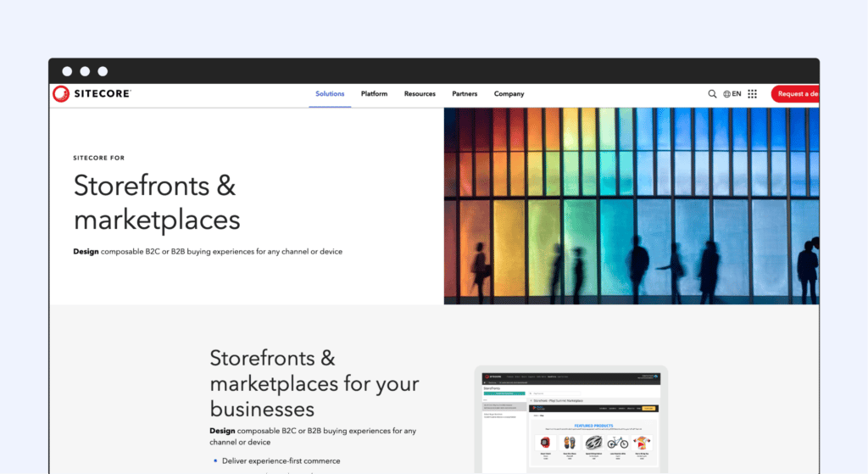Viewport: 868px width, 474px height.
Task: Expand the Platform navigation menu
Action: tap(374, 94)
